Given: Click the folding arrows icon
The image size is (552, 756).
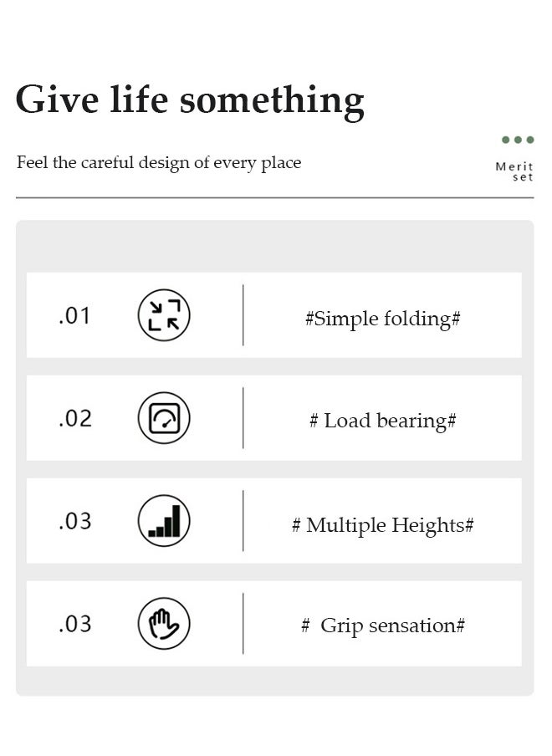Looking at the screenshot, I should tap(164, 314).
